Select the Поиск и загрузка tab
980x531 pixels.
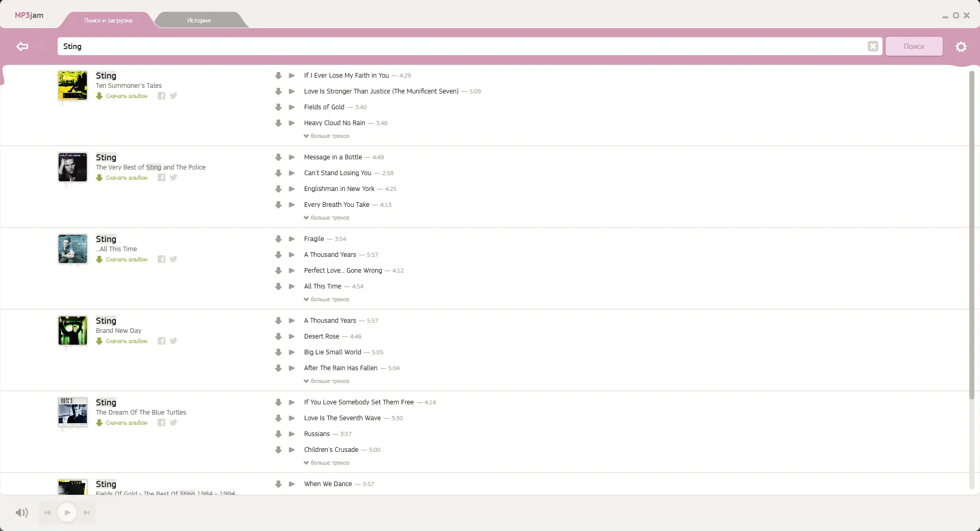coord(108,20)
